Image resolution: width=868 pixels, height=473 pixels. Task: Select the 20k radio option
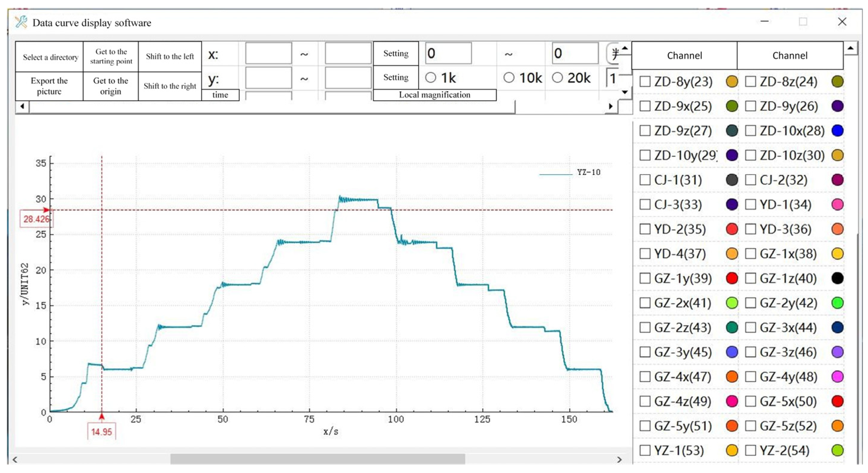click(x=558, y=78)
